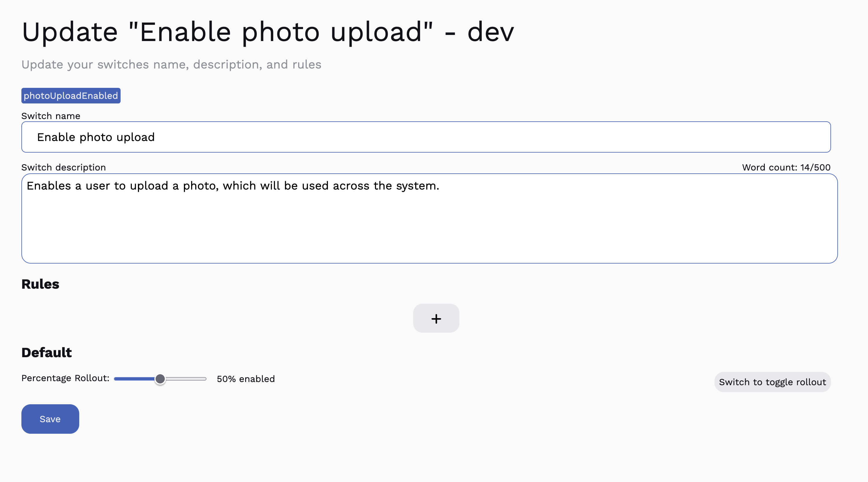Click the Word count 14/500 indicator

786,167
